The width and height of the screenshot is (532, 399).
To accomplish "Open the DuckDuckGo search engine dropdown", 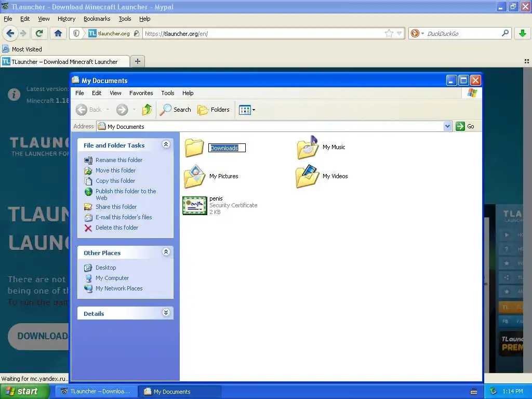I will pos(417,33).
